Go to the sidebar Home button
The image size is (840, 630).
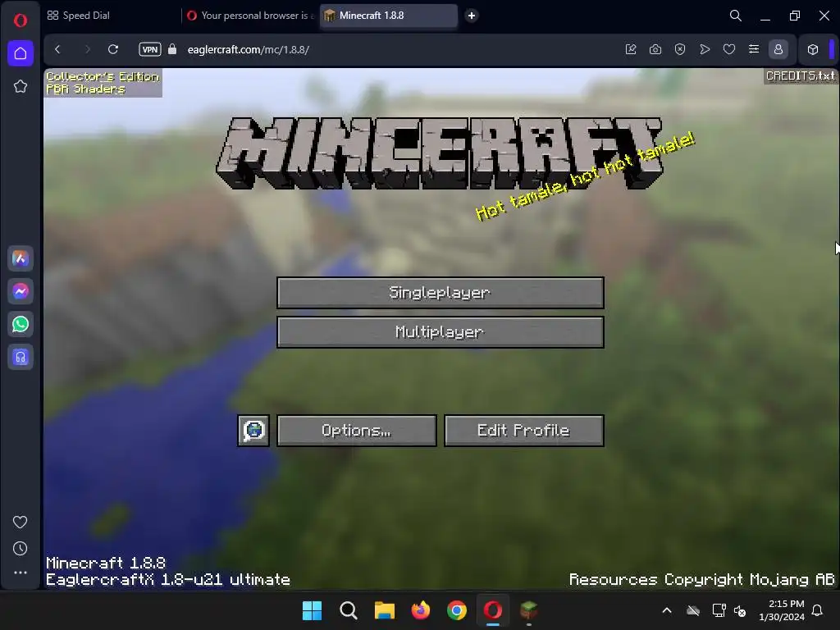pyautogui.click(x=21, y=53)
